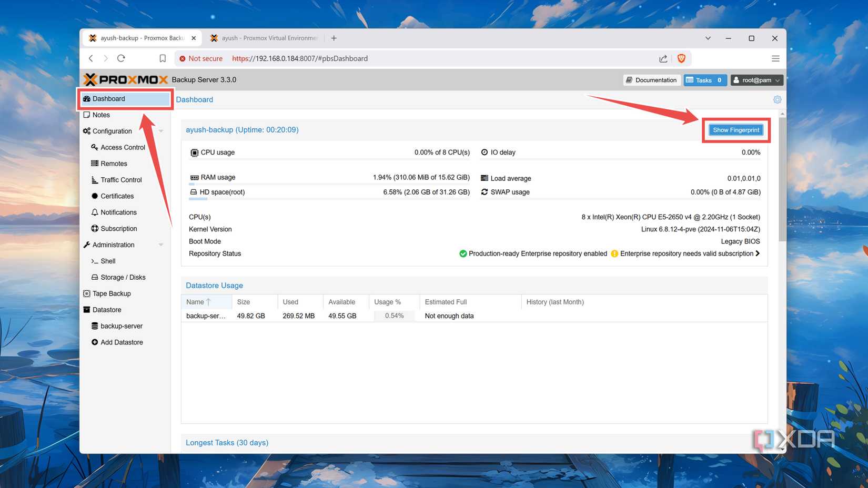Click the Load average icon
This screenshot has width=868, height=488.
pos(485,178)
